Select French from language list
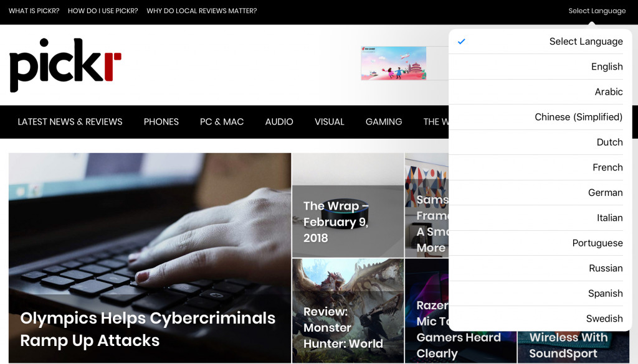638x364 pixels. [540, 167]
